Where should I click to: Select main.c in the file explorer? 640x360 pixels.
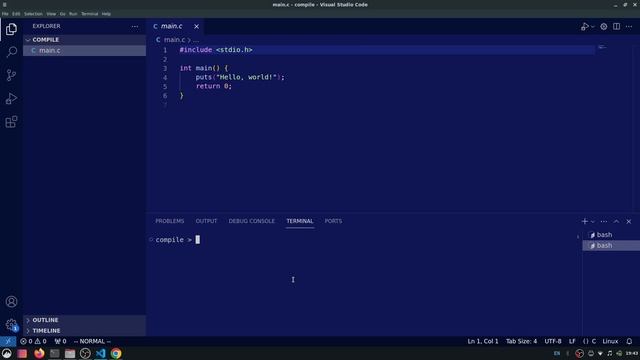tap(84, 50)
